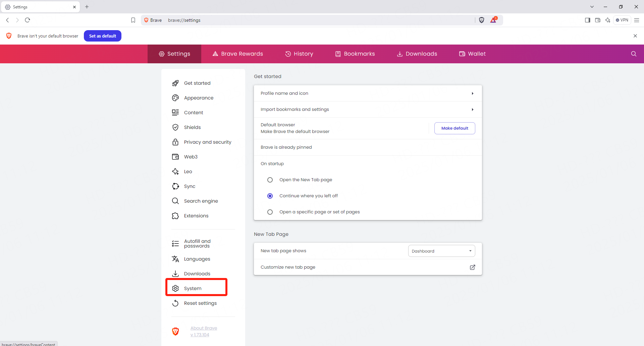Select 'Open the New Tab page' radio option
The width and height of the screenshot is (644, 346).
(270, 180)
